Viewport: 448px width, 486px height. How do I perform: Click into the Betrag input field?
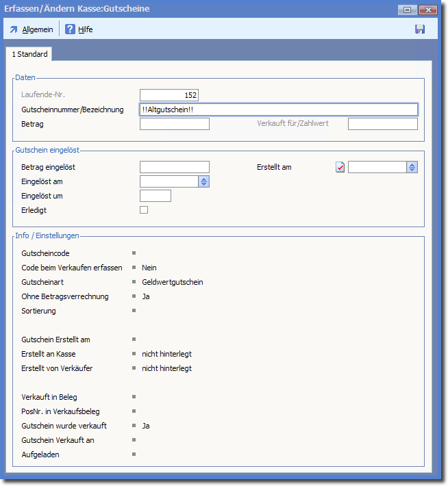174,124
